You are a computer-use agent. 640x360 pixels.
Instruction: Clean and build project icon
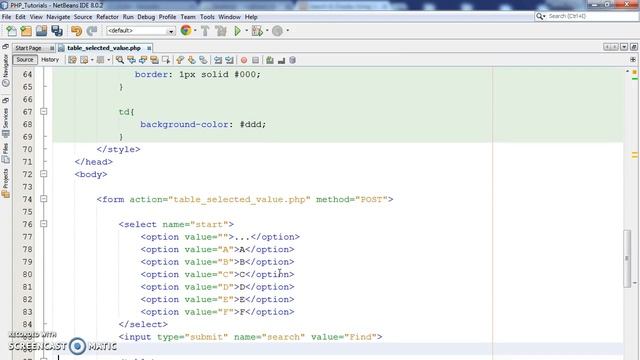coord(221,31)
